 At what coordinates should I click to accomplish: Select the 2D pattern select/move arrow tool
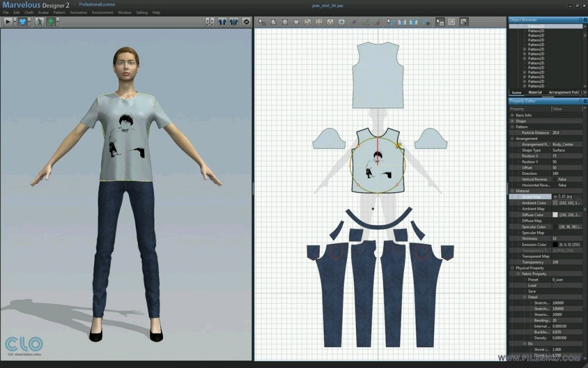pos(262,22)
